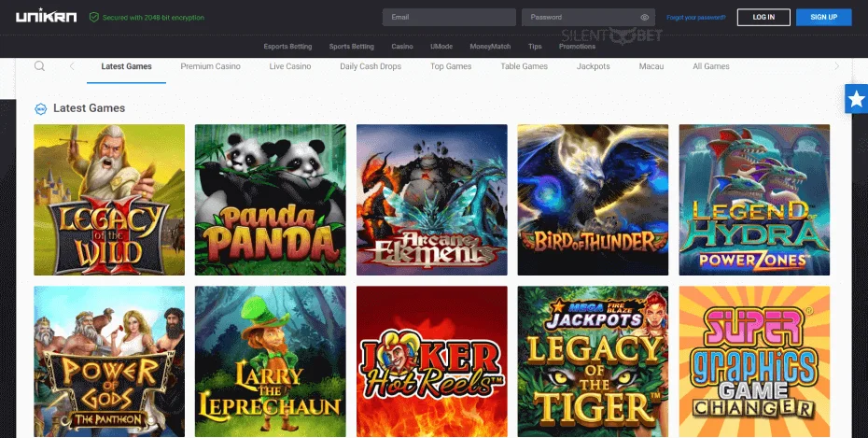Viewport: 868px width, 438px height.
Task: Open the Table Games tab
Action: point(524,66)
